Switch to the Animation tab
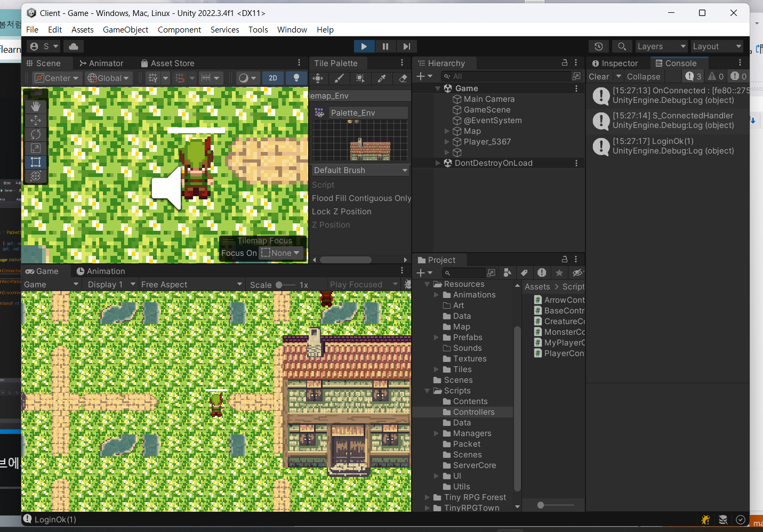The height and width of the screenshot is (532, 763). point(101,271)
